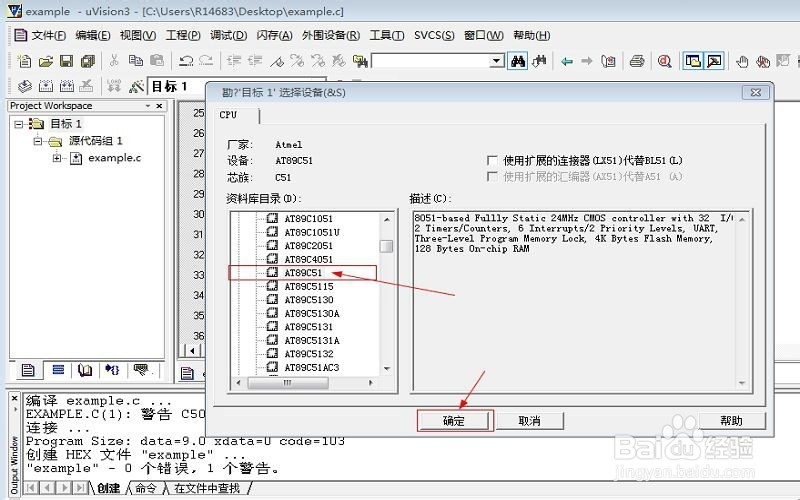Click the Print printer icon
The width and height of the screenshot is (800, 500).
click(637, 61)
